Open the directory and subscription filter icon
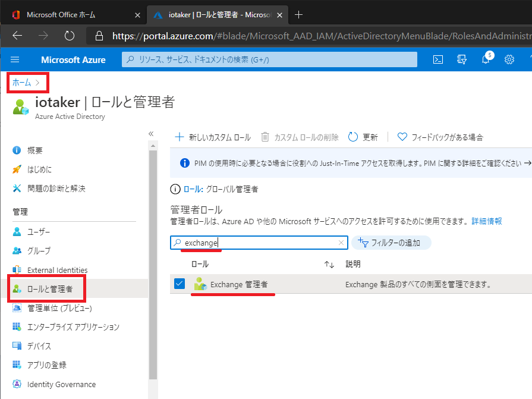 (462, 59)
